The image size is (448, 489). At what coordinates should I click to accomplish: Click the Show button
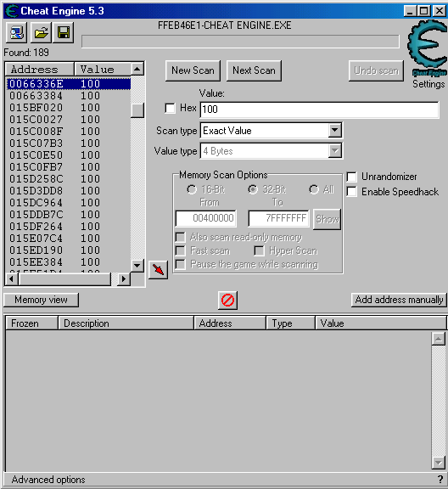[x=327, y=219]
